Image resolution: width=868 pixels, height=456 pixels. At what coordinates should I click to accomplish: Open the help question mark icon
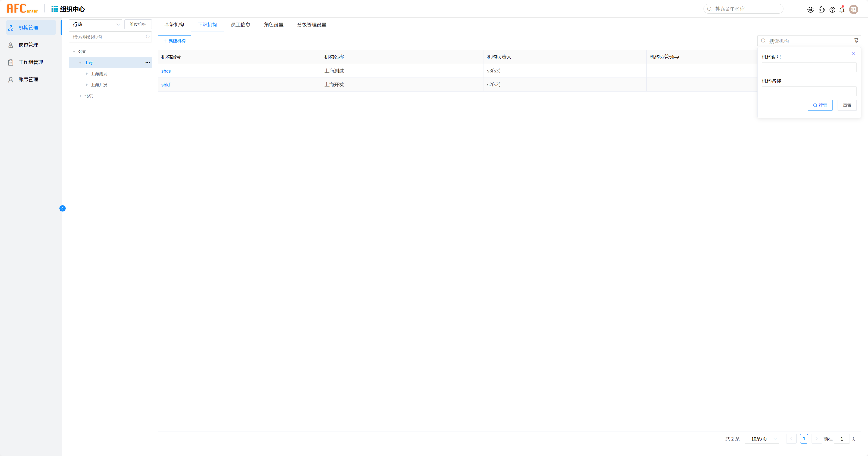[x=832, y=10]
